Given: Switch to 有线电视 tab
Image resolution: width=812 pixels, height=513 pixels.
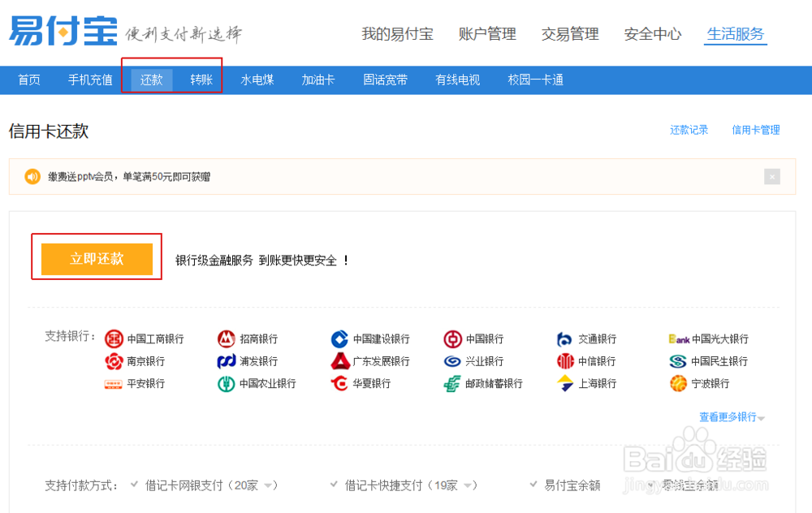Looking at the screenshot, I should [458, 80].
